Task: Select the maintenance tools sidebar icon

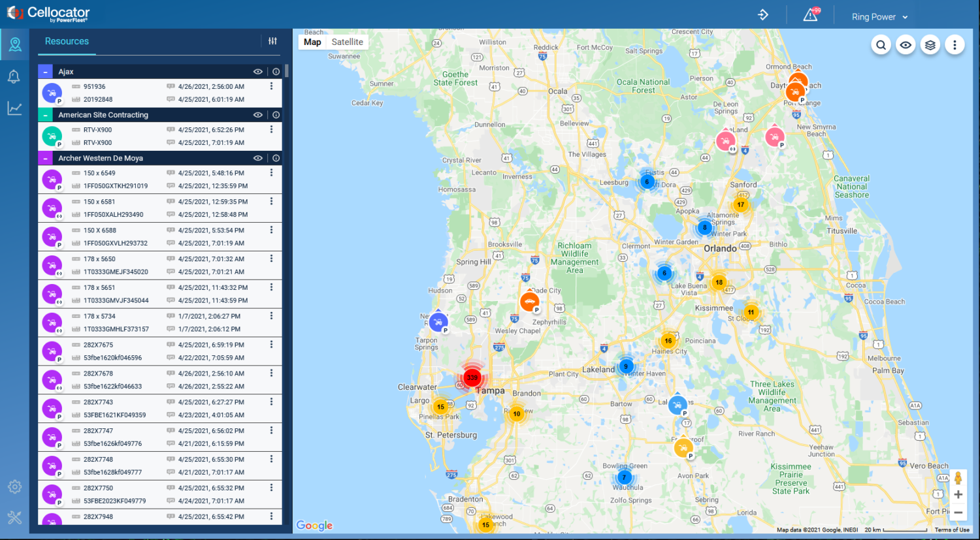Action: tap(14, 517)
